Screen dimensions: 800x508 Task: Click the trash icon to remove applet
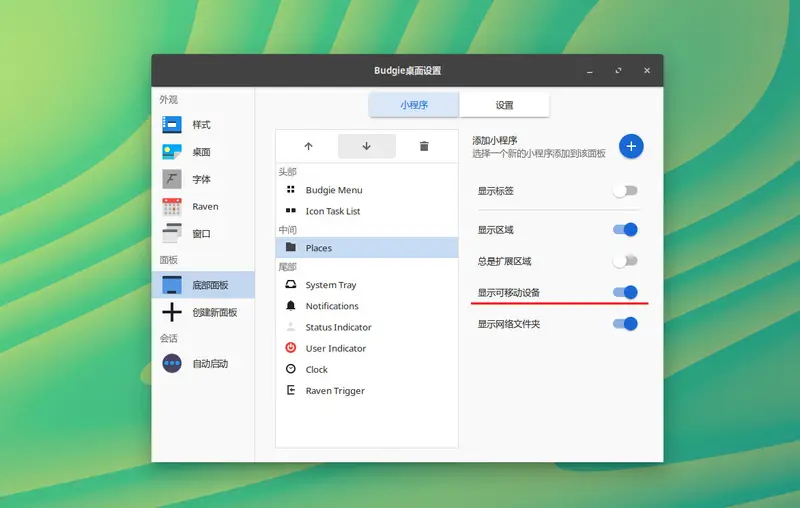tap(424, 146)
